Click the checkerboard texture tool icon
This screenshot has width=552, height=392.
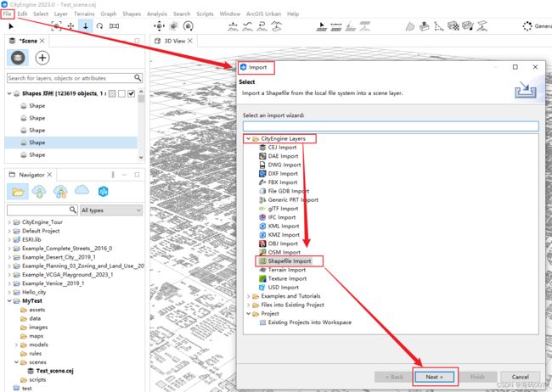[453, 26]
